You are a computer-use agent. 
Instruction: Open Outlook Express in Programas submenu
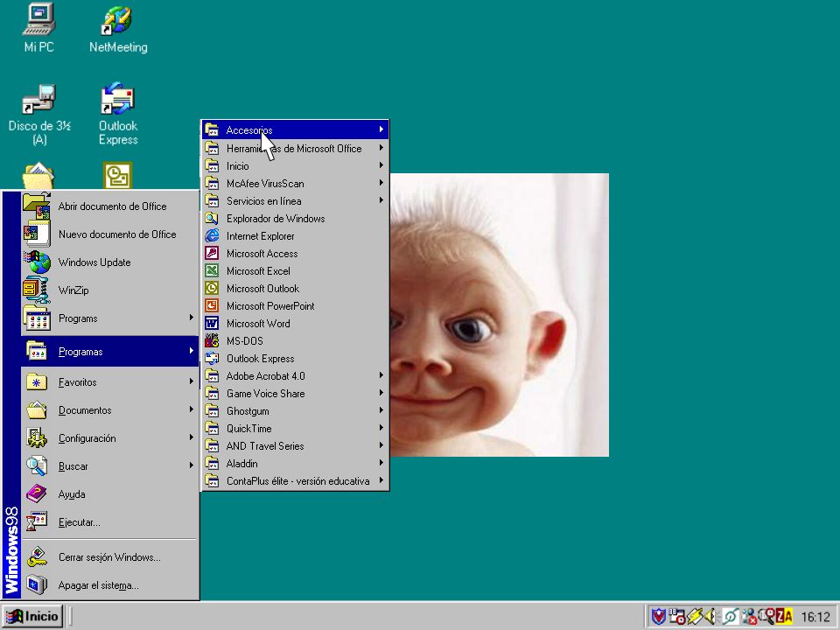pyautogui.click(x=295, y=359)
